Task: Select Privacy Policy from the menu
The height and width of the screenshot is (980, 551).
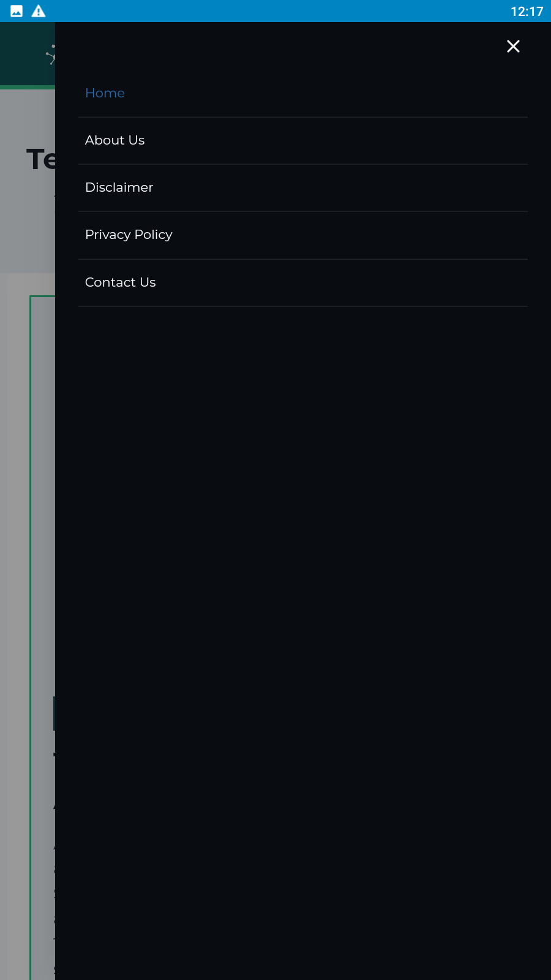Action: (x=129, y=235)
